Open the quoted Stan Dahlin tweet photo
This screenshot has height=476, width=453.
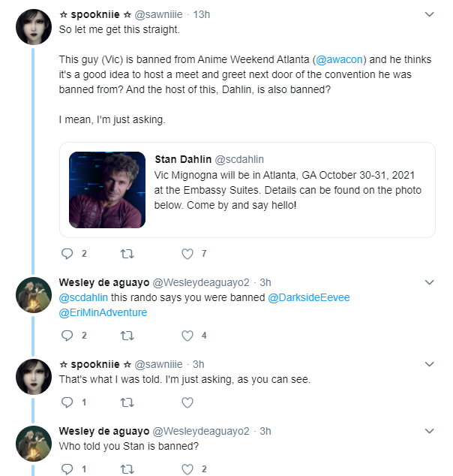coord(107,190)
